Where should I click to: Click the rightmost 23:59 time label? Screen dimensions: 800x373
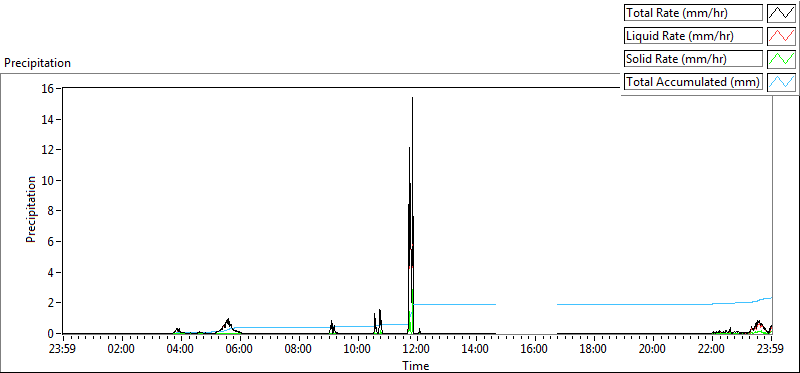click(x=771, y=350)
